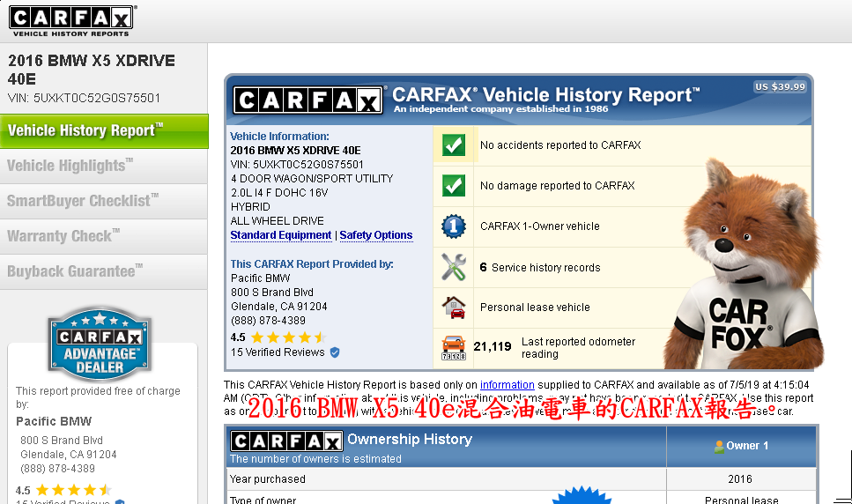Click 'Personal lease vehicle' text
Image resolution: width=852 pixels, height=504 pixels.
click(x=535, y=308)
